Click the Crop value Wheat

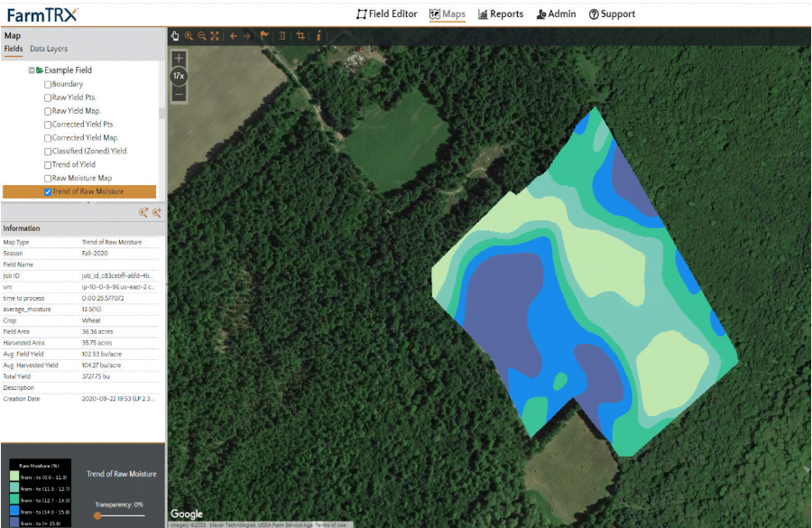click(91, 320)
